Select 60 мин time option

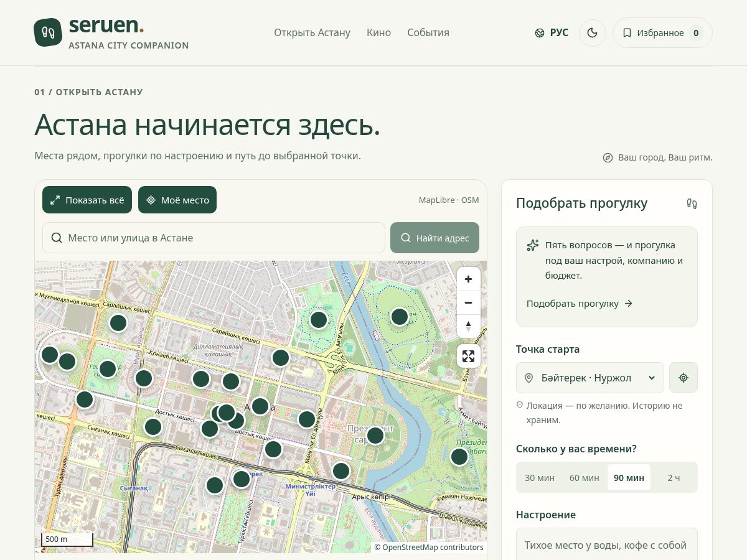tap(585, 478)
